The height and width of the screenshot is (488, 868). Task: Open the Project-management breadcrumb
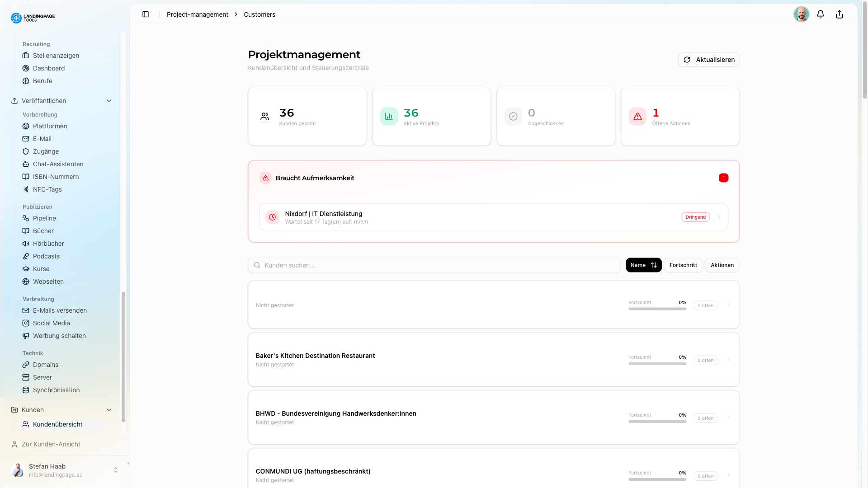198,14
